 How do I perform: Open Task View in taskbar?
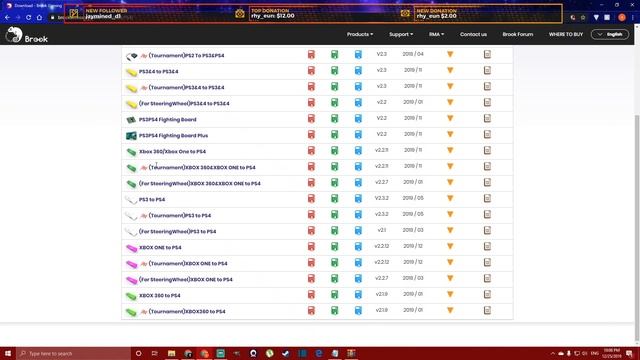tap(155, 353)
